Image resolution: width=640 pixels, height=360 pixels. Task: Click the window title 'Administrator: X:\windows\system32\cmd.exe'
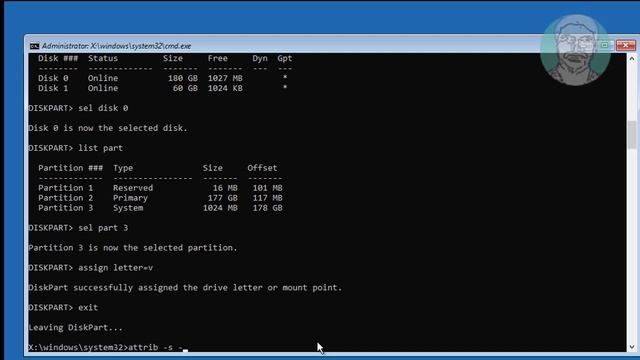[116, 46]
